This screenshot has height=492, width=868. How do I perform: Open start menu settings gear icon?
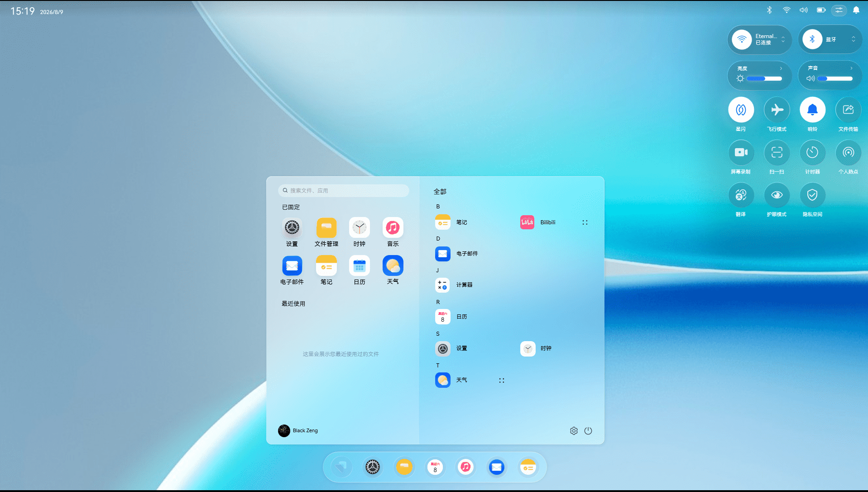click(574, 431)
